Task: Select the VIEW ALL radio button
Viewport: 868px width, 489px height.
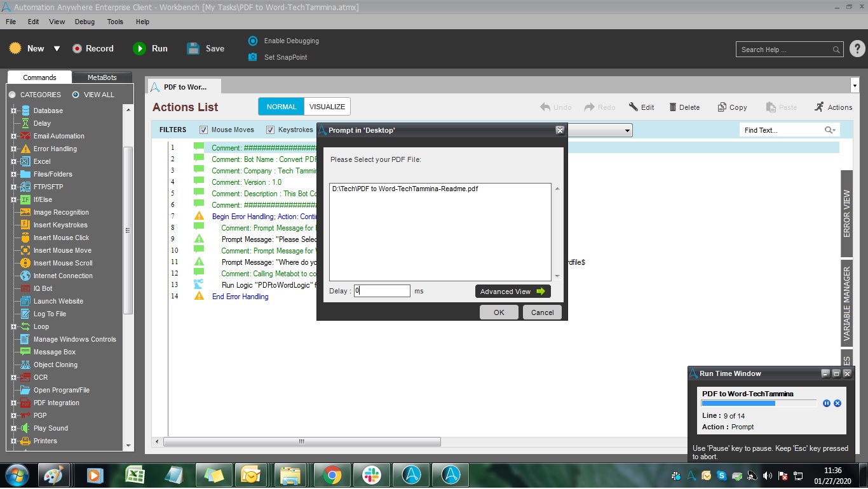Action: point(76,95)
